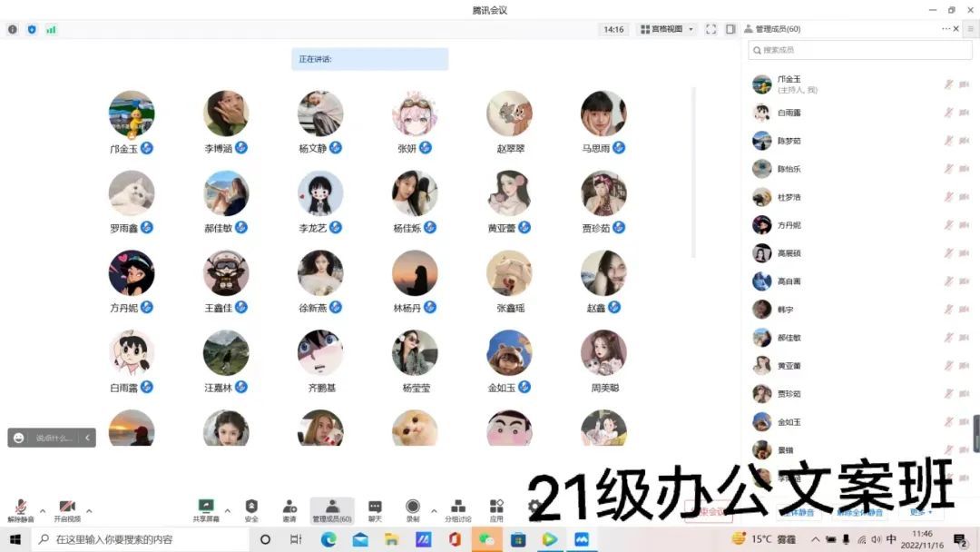Open the Mail app on taskbar
This screenshot has height=552, width=980.
click(x=360, y=539)
